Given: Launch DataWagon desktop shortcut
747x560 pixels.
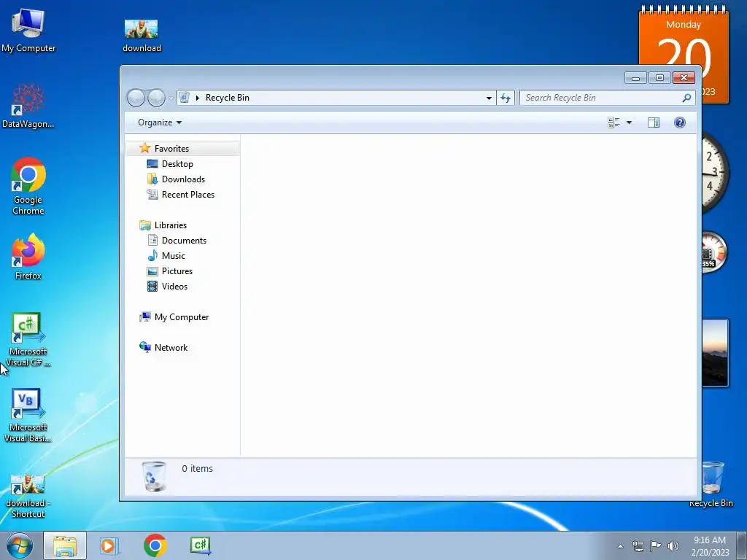Looking at the screenshot, I should 28,106.
